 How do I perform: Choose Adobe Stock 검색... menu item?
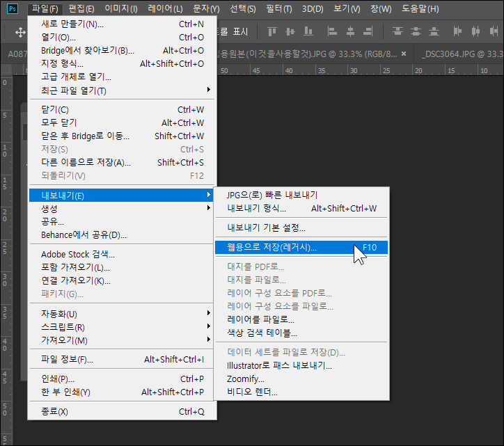coord(123,255)
